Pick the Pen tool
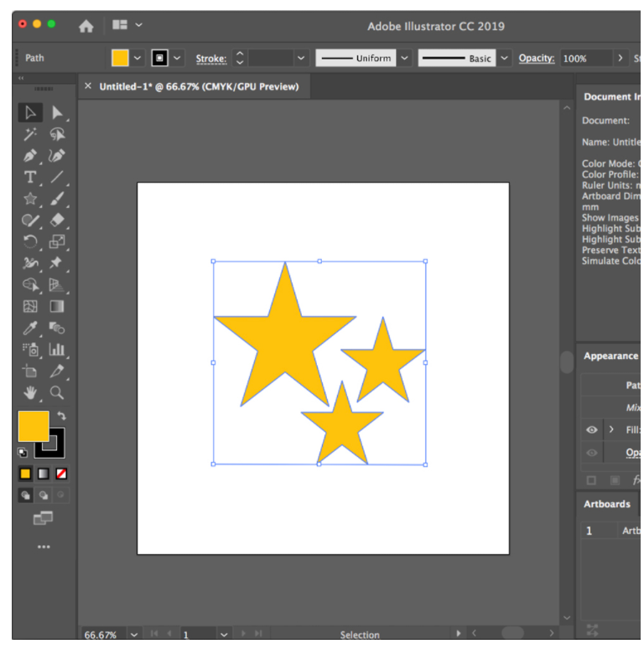Image resolution: width=644 pixels, height=649 pixels. click(30, 156)
